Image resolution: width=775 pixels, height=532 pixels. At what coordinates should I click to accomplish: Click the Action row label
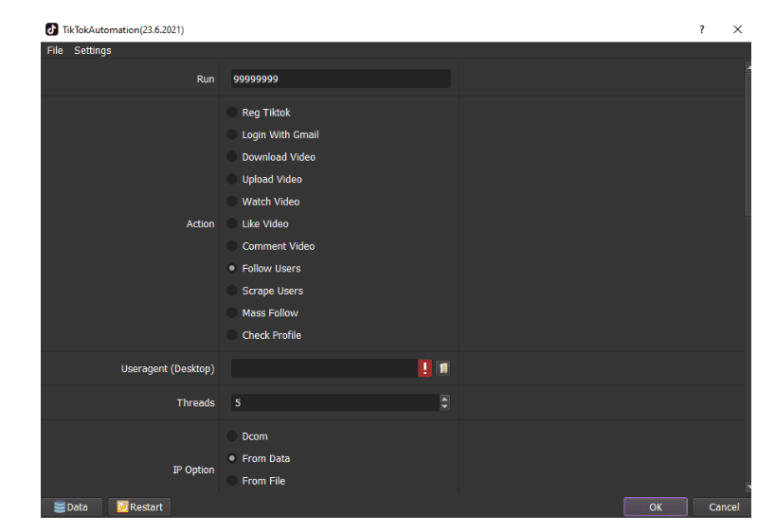[200, 223]
